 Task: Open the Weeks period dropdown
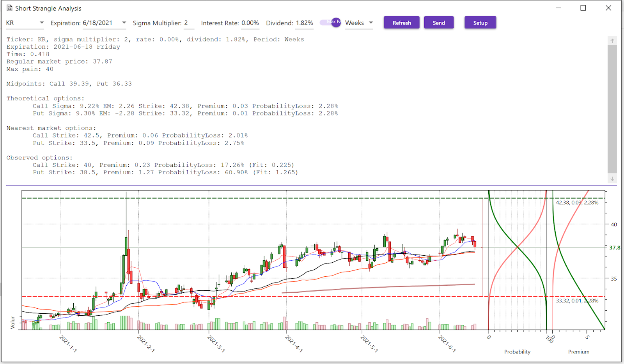(359, 23)
